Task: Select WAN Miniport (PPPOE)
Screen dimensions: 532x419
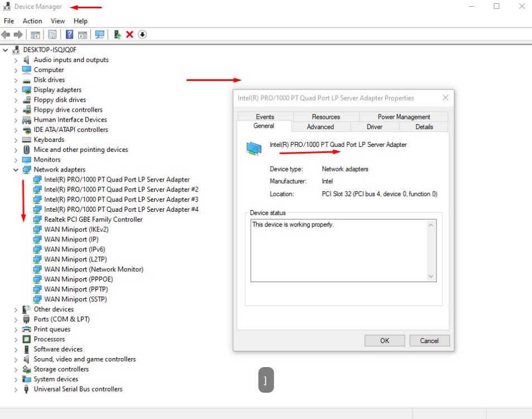Action: point(78,279)
